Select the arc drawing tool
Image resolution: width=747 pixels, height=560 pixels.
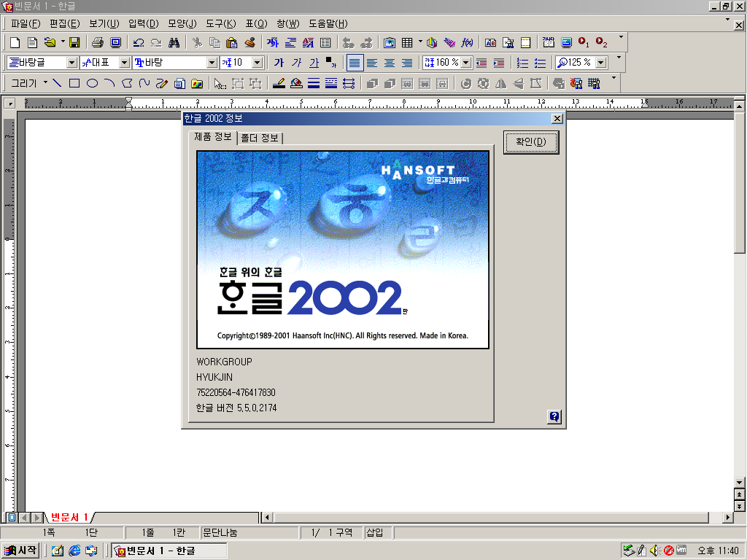tap(109, 83)
